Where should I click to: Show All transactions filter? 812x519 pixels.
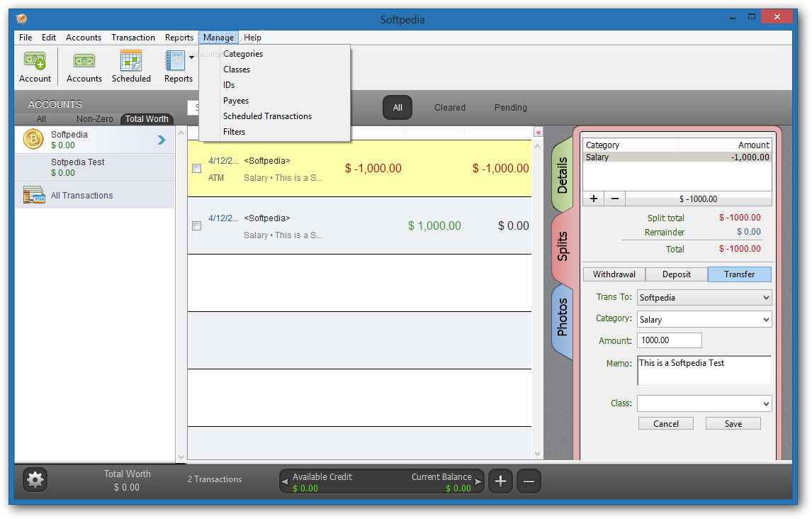pyautogui.click(x=397, y=108)
